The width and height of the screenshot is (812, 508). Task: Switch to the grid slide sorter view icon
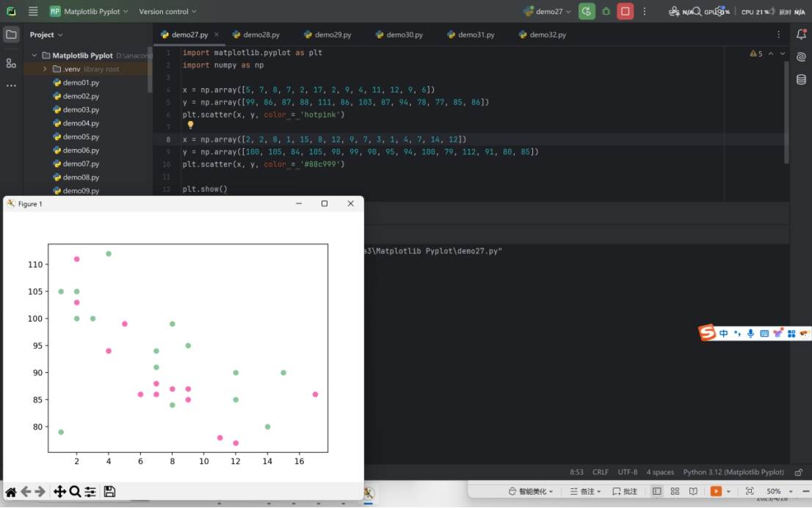click(x=675, y=491)
